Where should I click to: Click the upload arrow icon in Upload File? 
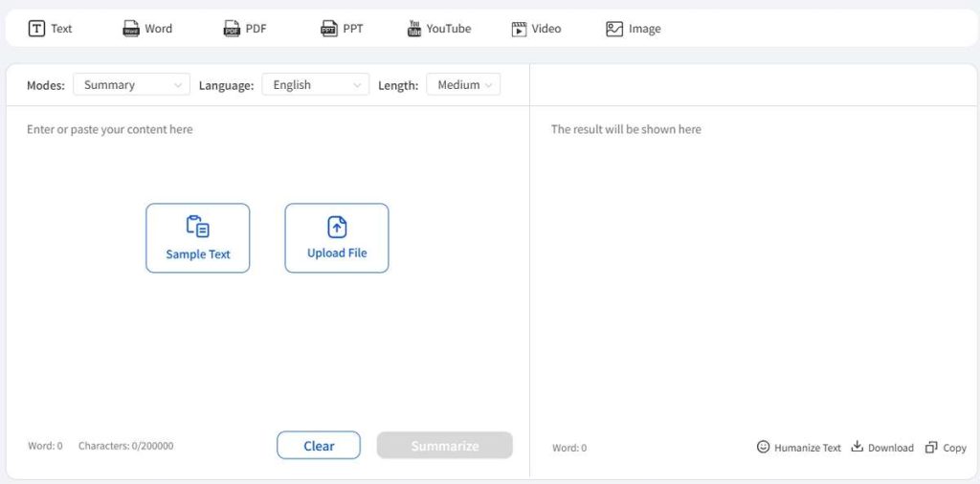(337, 227)
